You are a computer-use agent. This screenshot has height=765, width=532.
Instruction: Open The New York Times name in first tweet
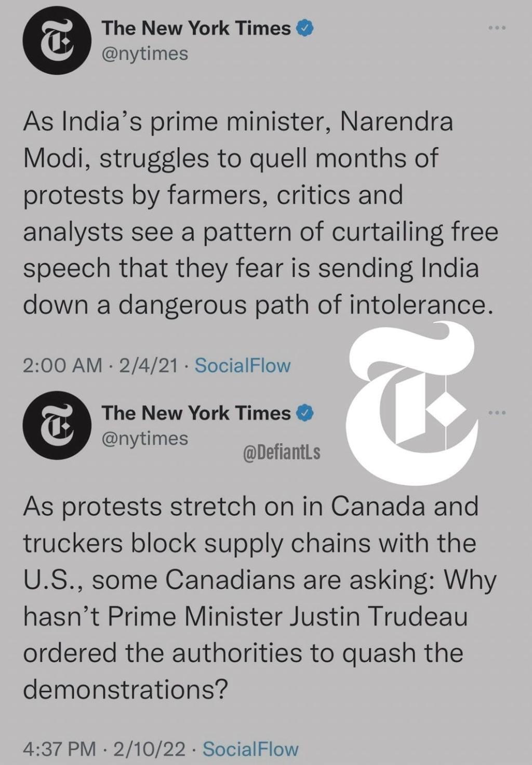196,29
